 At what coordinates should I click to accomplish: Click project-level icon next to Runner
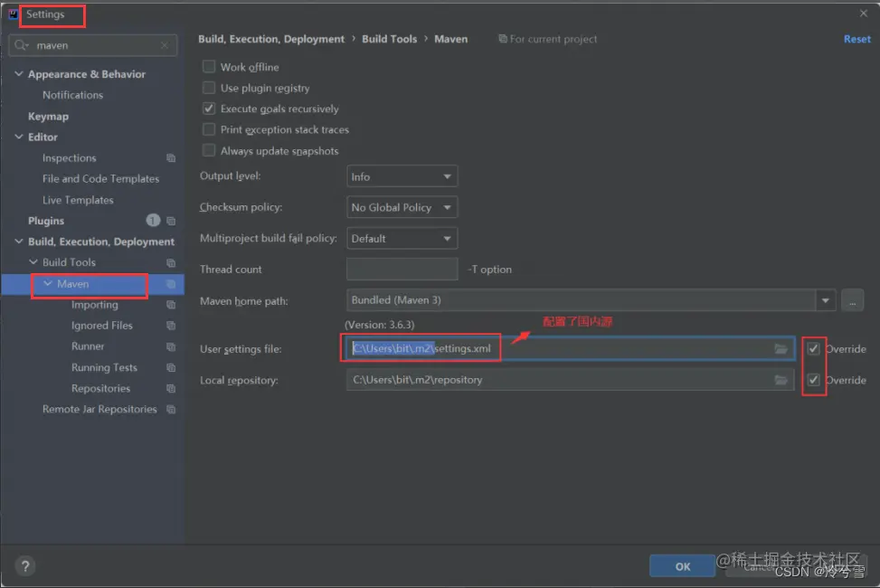click(x=171, y=346)
